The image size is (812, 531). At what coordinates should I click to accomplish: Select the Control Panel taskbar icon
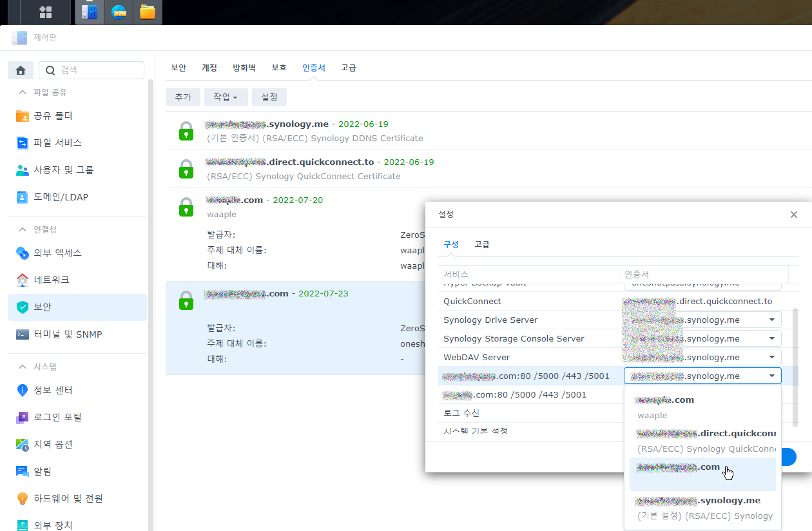tap(89, 12)
